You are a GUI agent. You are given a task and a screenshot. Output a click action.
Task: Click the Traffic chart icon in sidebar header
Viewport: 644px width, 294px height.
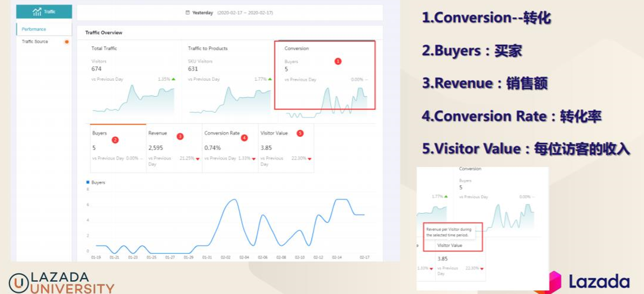tap(37, 12)
